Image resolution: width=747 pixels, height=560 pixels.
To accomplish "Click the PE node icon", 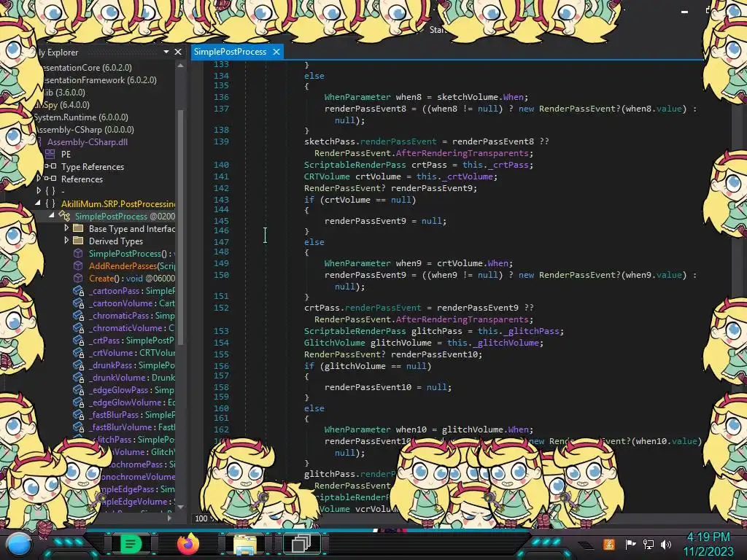I will tap(50, 155).
